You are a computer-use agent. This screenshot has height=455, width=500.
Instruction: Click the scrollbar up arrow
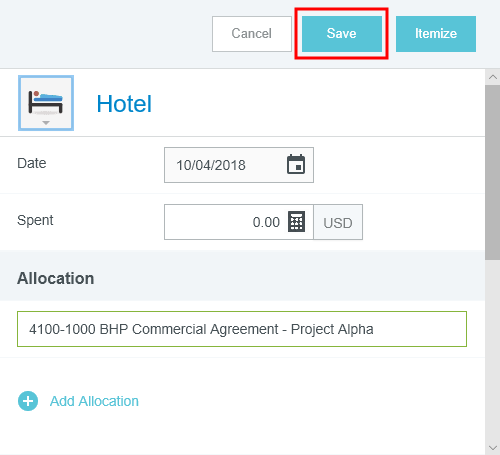(x=493, y=77)
